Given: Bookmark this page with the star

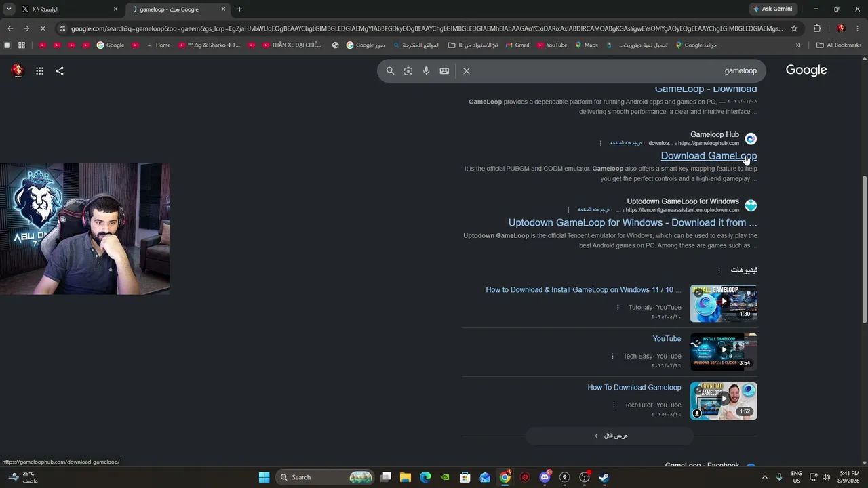Looking at the screenshot, I should 794,28.
